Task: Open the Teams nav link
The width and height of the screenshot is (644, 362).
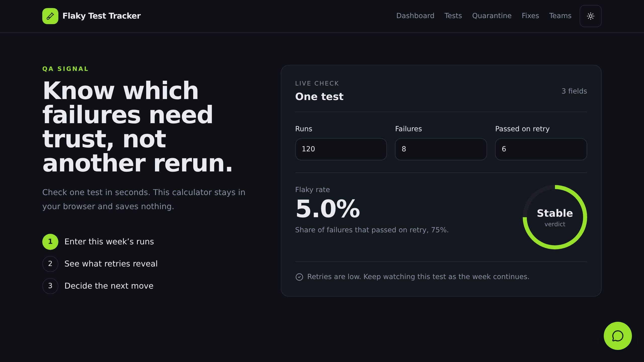Action: point(560,16)
